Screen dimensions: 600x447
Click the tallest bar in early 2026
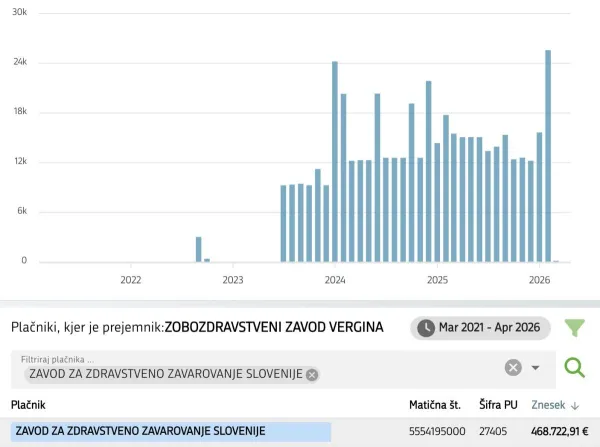click(x=548, y=156)
